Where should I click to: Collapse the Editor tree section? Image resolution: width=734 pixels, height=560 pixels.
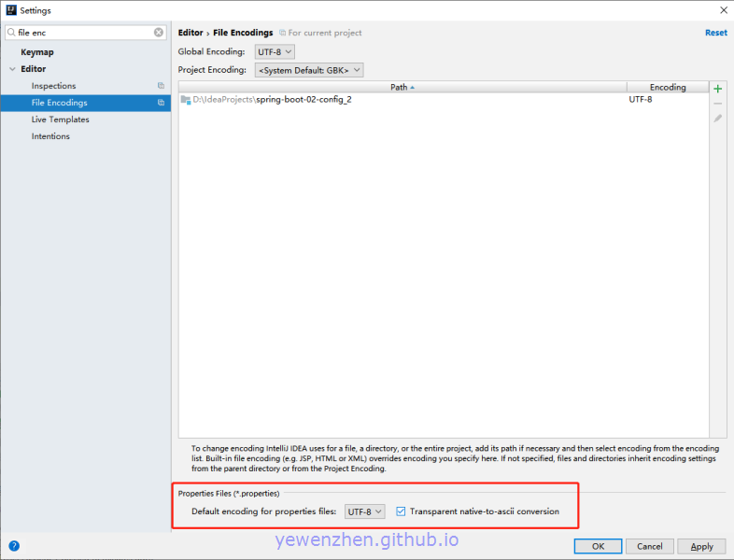[x=11, y=69]
